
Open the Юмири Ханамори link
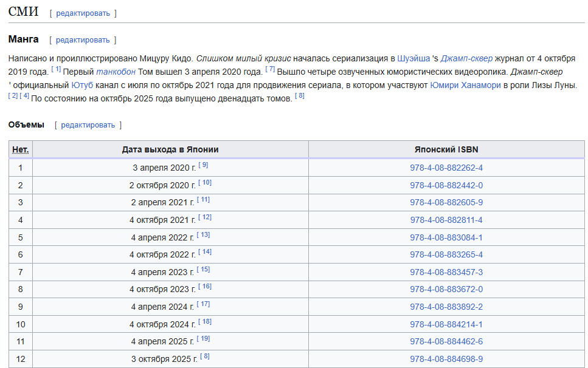coord(465,85)
